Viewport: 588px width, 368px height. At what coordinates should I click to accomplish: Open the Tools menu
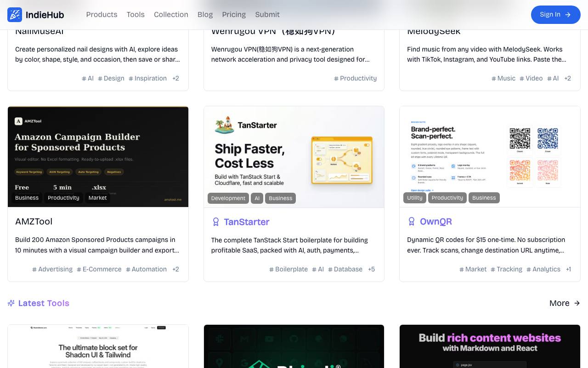[136, 15]
